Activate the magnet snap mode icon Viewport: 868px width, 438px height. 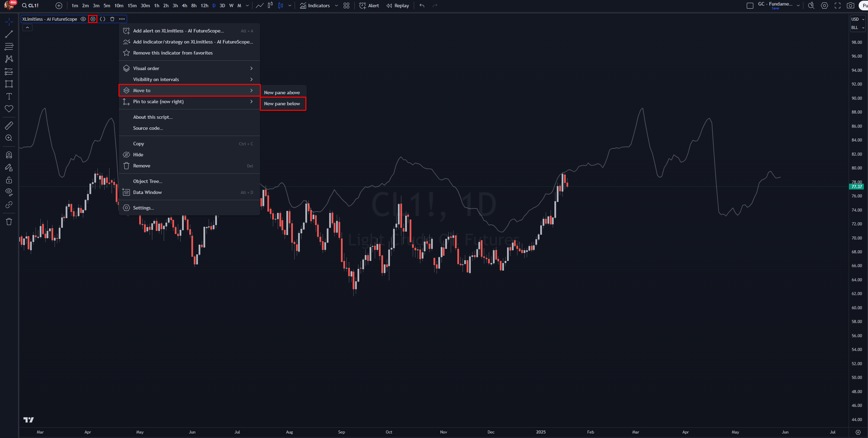[x=9, y=155]
